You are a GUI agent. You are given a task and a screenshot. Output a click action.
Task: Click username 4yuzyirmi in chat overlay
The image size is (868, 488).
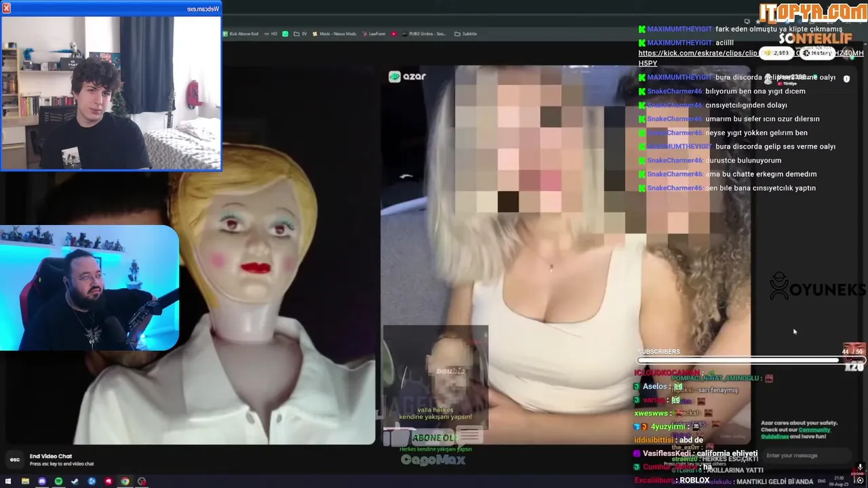[667, 427]
